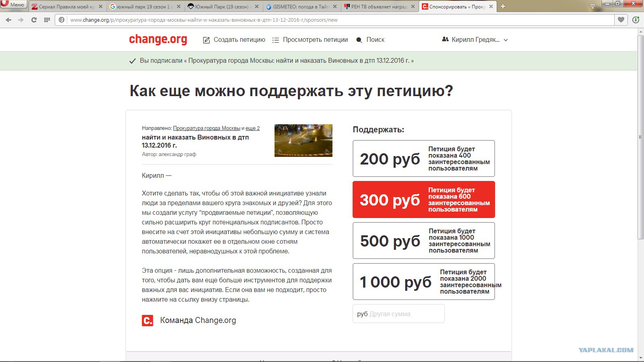Image resolution: width=644 pixels, height=362 pixels.
Task: Select the Спонсировать « Проку tab
Action: click(458, 6)
